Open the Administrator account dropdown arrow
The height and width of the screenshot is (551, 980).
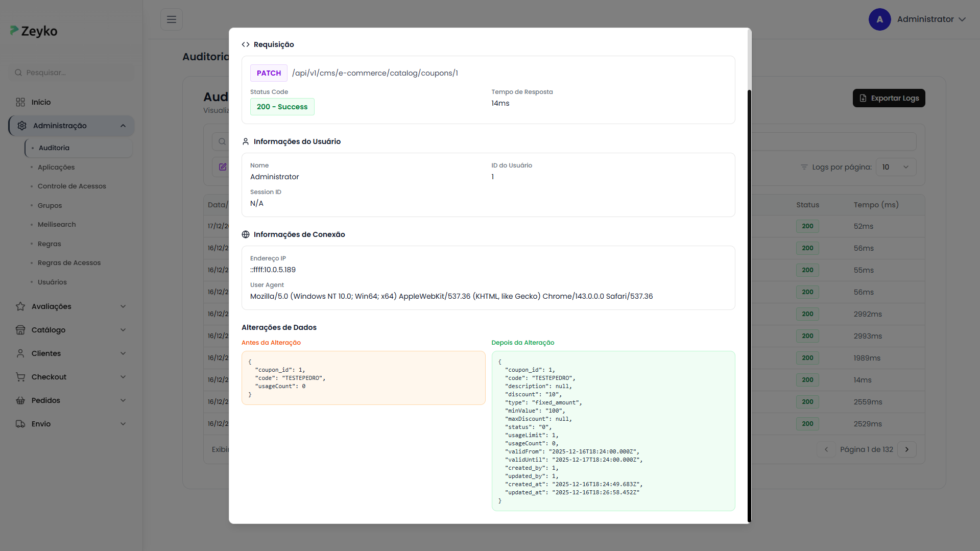click(x=962, y=19)
